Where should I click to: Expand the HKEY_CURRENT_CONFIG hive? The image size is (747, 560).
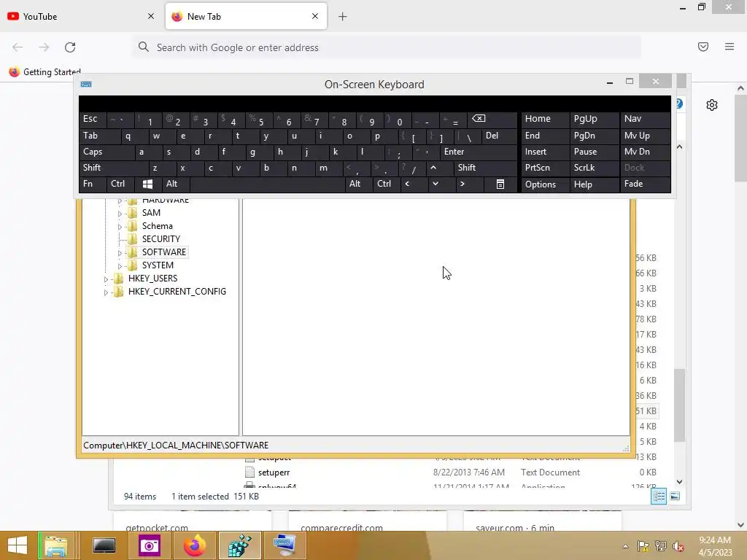(106, 292)
